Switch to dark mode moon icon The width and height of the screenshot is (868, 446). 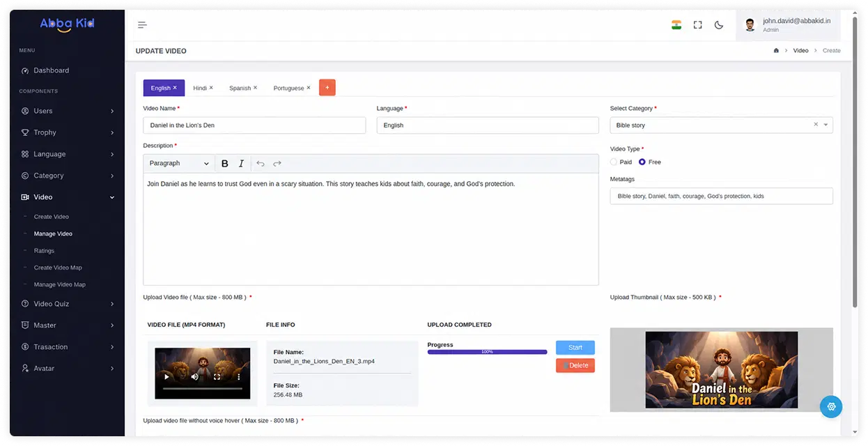point(719,25)
